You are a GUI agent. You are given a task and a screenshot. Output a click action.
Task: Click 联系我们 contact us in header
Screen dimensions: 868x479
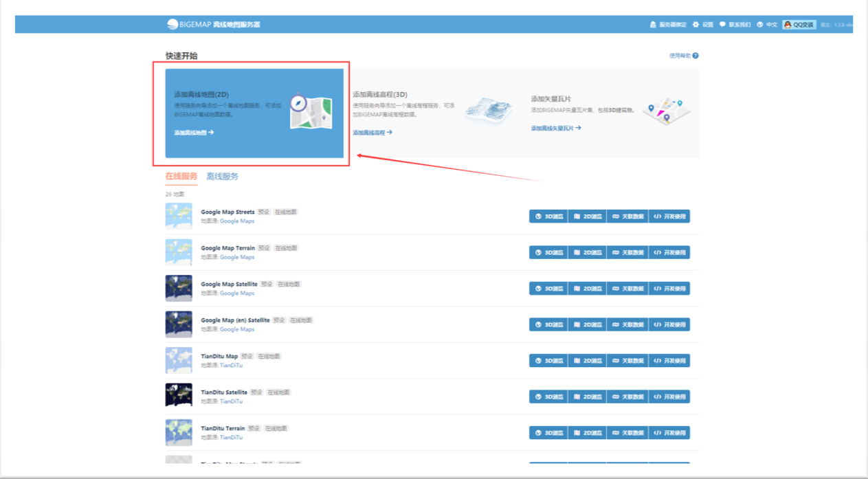point(735,25)
